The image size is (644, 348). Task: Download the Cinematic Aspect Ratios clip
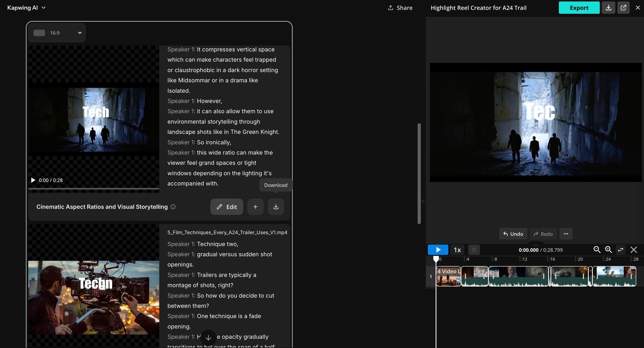coord(276,207)
